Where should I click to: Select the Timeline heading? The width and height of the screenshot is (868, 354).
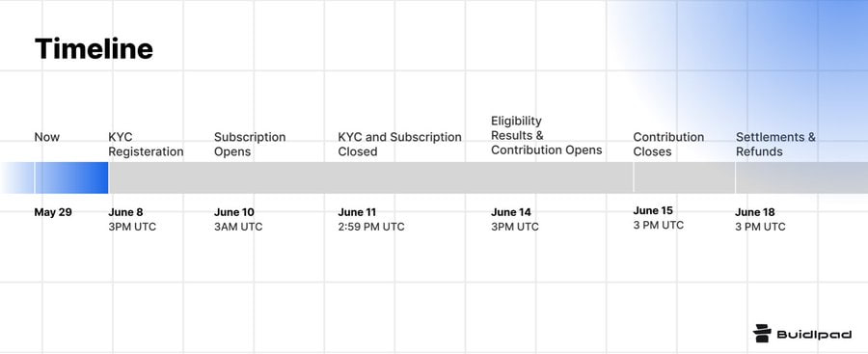(94, 49)
